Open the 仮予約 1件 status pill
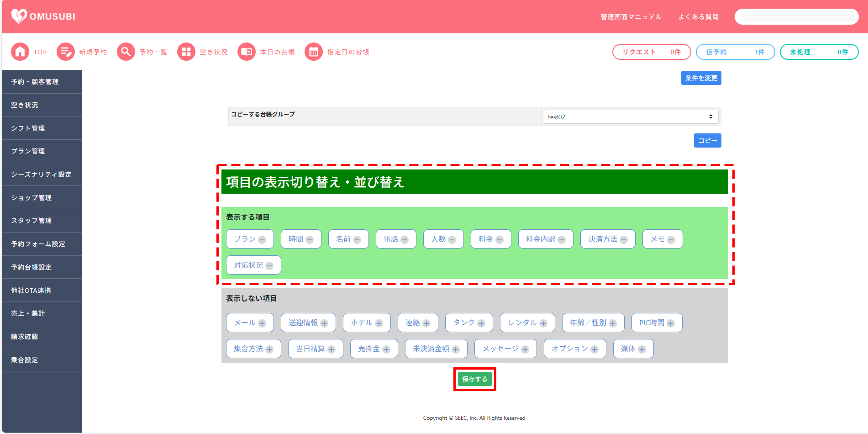 tap(735, 52)
